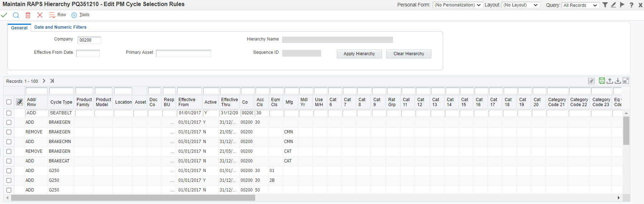This screenshot has height=204, width=644.
Task: Check the row with BRAKECMN cycle type
Action: click(x=9, y=142)
